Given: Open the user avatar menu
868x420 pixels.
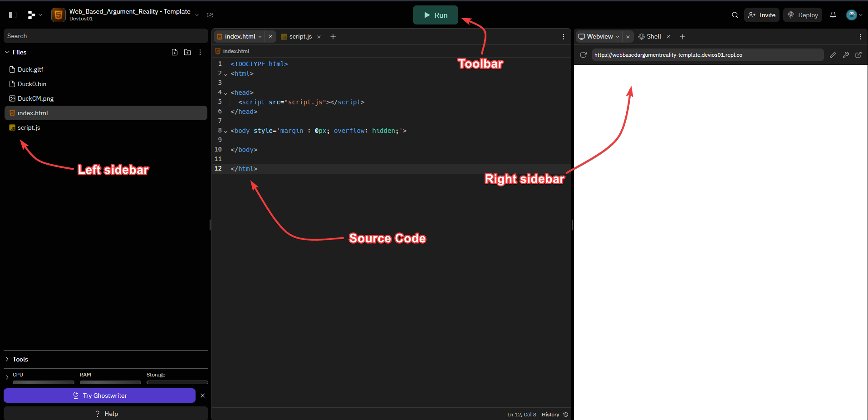Looking at the screenshot, I should tap(854, 15).
